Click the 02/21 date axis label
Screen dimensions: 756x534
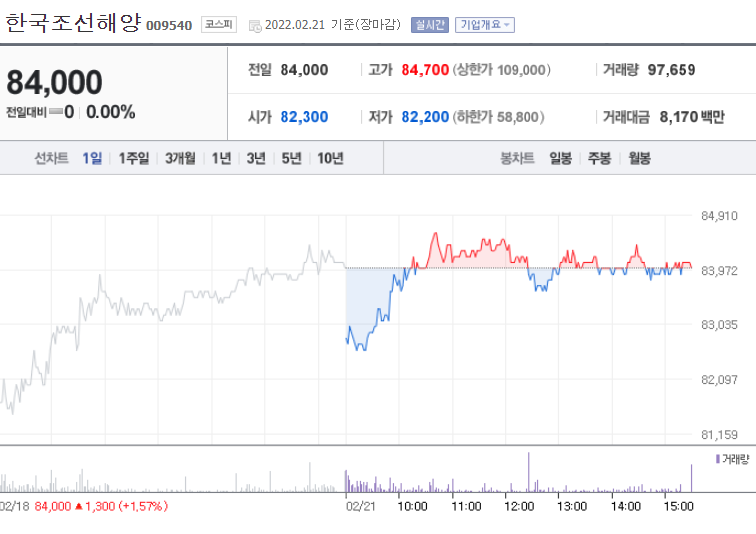(x=361, y=507)
